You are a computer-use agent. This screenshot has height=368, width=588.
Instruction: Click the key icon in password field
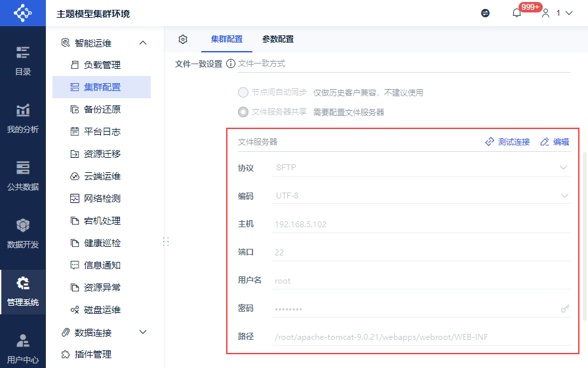(565, 308)
